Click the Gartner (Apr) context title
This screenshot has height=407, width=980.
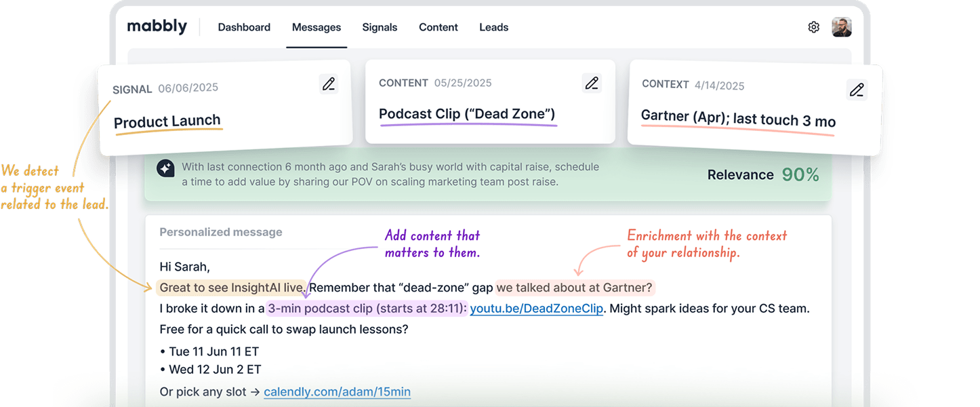738,119
